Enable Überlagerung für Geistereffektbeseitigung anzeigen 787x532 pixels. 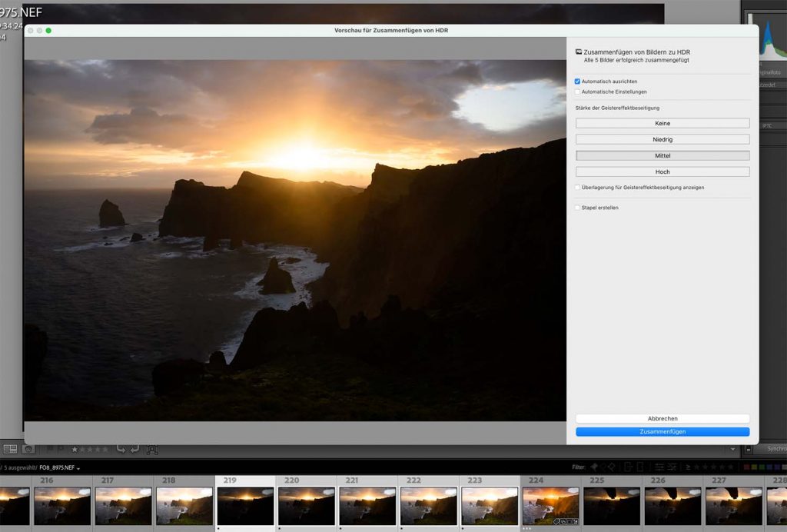(x=578, y=187)
